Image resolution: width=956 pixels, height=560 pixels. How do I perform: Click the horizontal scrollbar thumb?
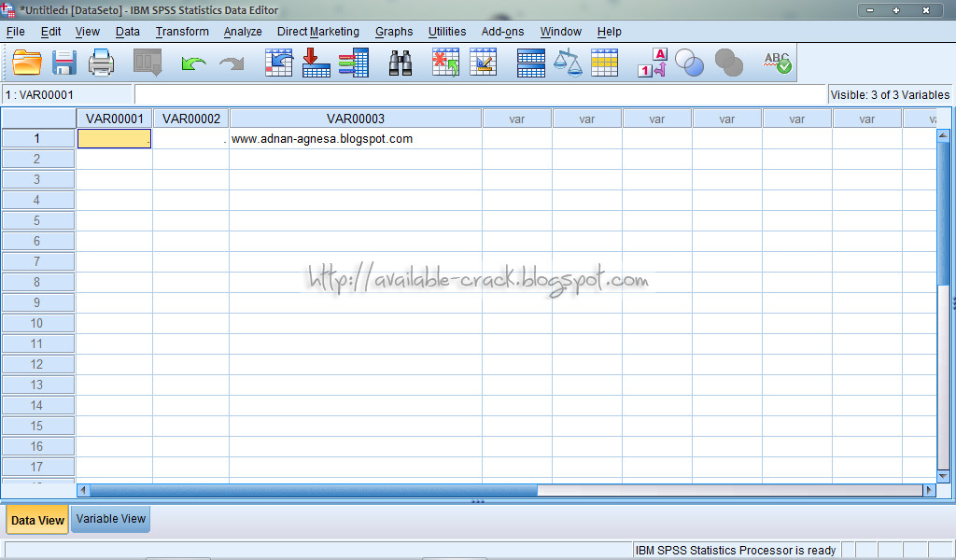point(314,490)
